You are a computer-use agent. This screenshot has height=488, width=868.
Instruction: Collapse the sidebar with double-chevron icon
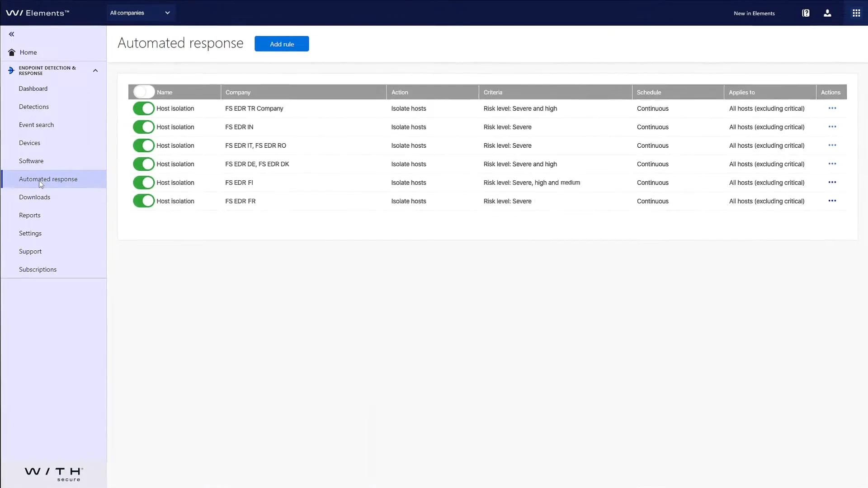coord(12,34)
